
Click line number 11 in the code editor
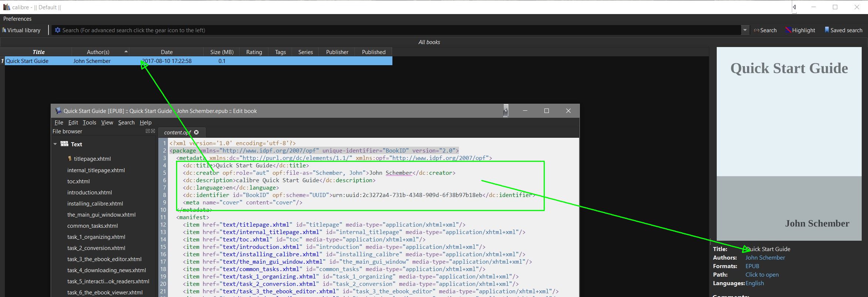click(x=163, y=217)
